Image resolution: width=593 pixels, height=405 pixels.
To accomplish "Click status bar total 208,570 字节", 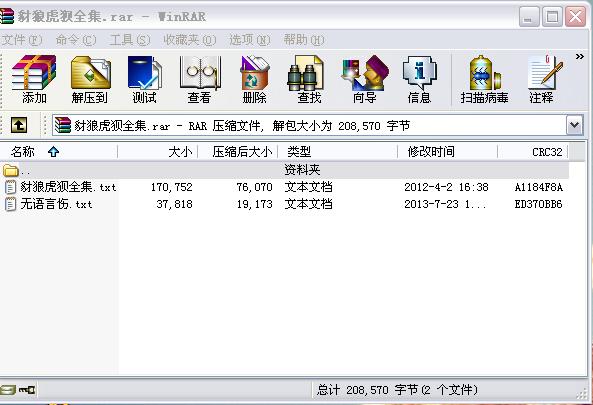I will pos(397,389).
